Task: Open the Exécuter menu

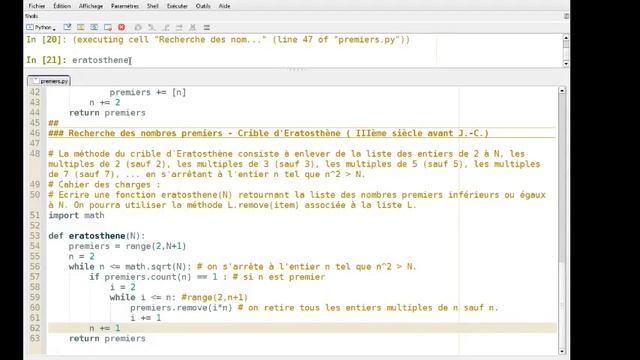Action: 177,6
